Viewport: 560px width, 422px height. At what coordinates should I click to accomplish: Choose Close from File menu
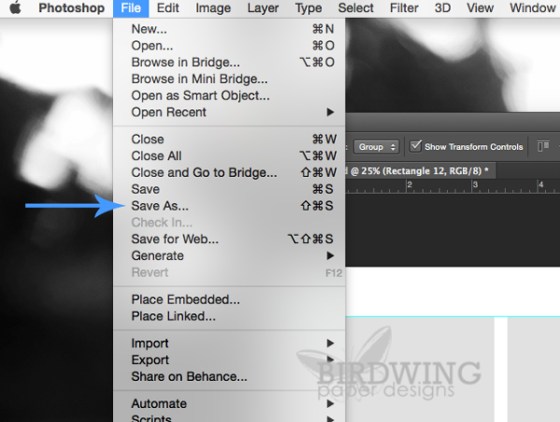tap(229, 139)
